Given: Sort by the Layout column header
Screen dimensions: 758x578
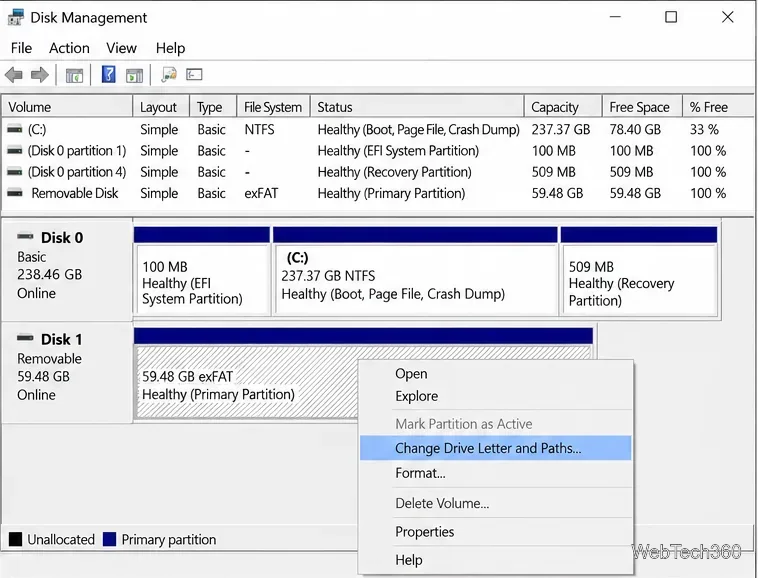Looking at the screenshot, I should [160, 107].
